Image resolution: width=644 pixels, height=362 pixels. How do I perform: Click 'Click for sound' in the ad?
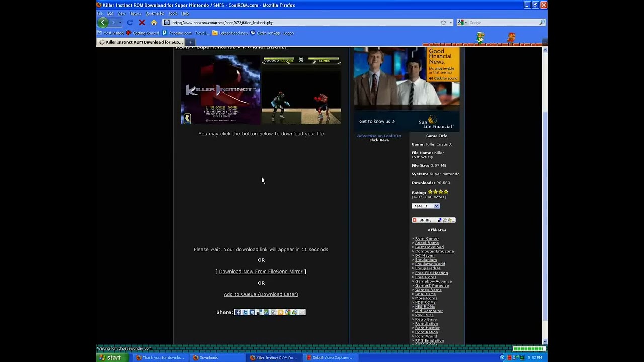point(443,78)
